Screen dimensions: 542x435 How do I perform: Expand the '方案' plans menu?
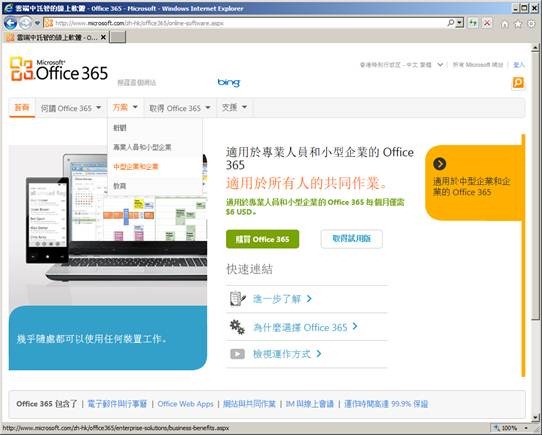tap(125, 108)
